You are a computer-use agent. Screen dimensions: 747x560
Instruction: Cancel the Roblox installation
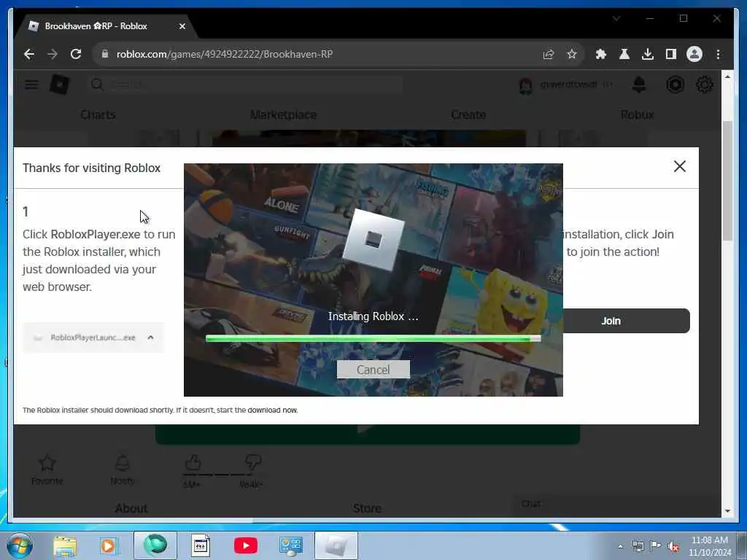[x=373, y=370]
